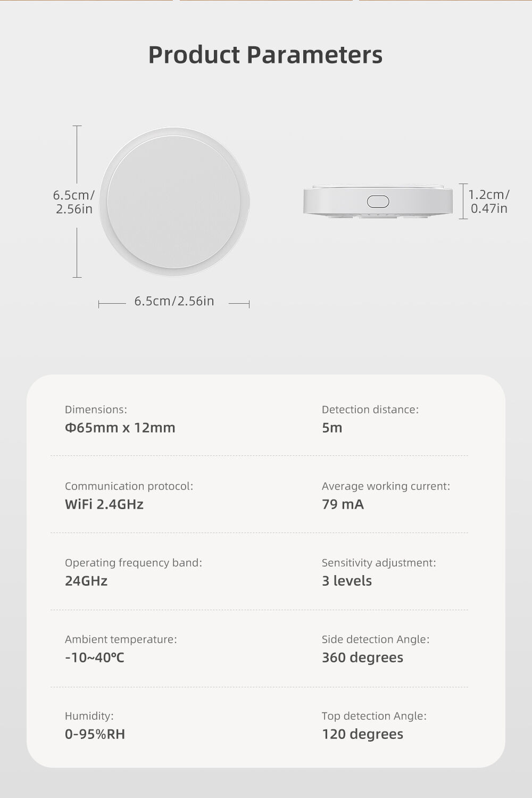Click the round top-view sensor image
Viewport: 532px width, 798px height.
(174, 202)
